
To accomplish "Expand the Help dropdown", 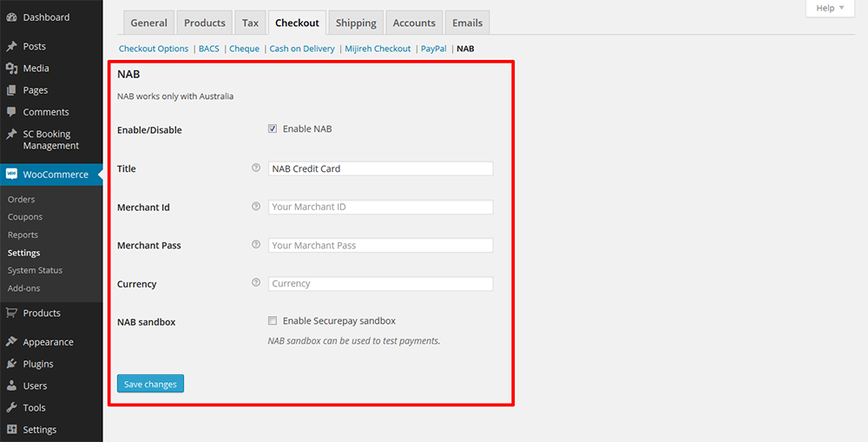I will pos(831,9).
